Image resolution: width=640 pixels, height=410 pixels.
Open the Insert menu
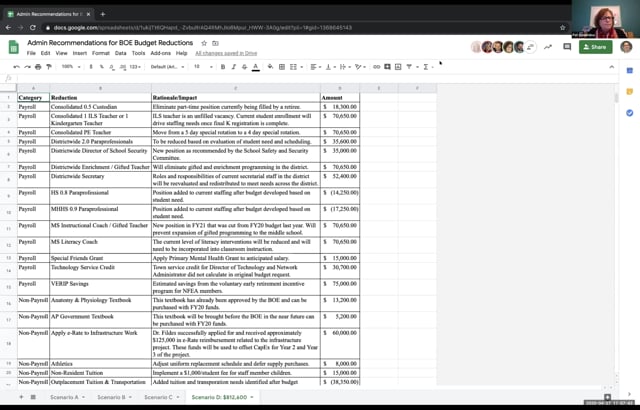pyautogui.click(x=80, y=53)
